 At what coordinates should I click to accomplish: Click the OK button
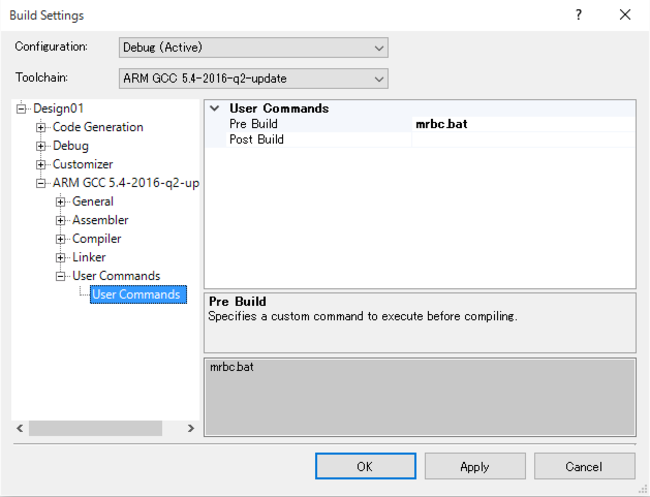365,466
